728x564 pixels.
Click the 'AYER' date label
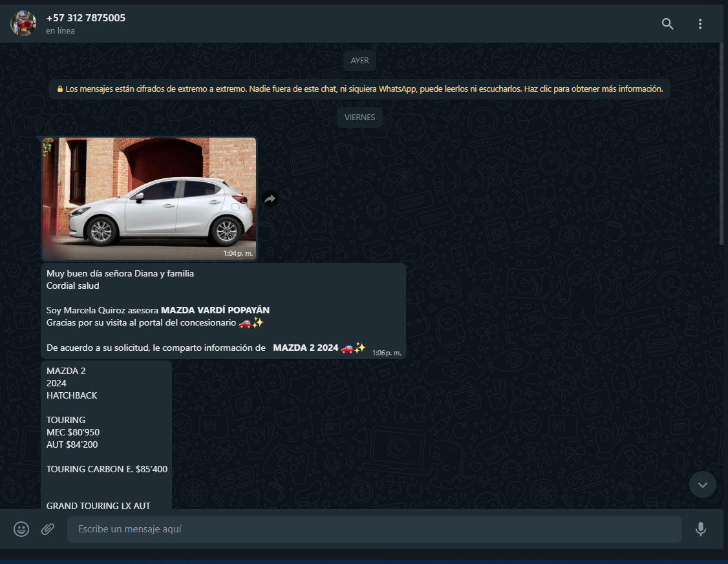click(x=360, y=60)
